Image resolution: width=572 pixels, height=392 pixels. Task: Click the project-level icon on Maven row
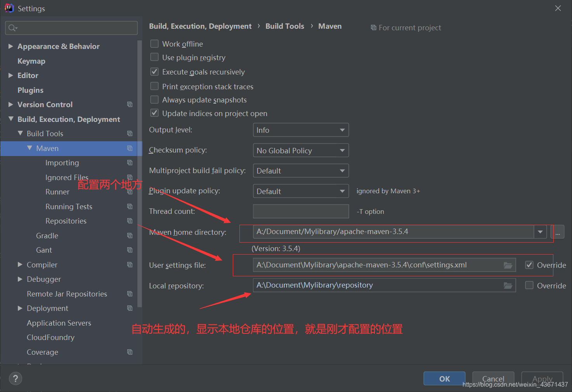click(130, 148)
